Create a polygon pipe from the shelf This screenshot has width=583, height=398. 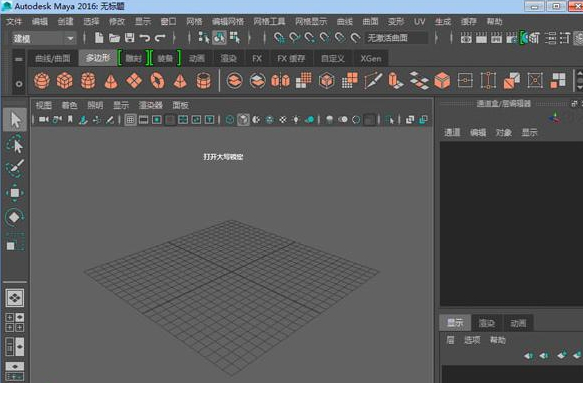[x=203, y=81]
